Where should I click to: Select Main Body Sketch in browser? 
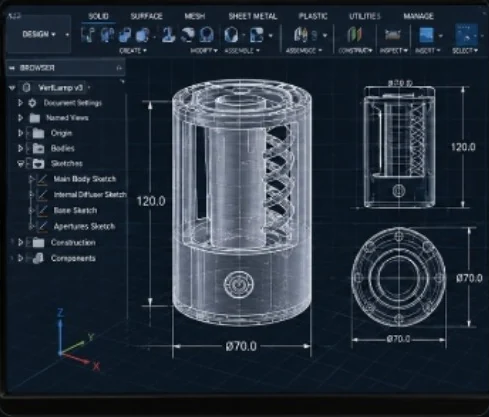click(x=85, y=179)
